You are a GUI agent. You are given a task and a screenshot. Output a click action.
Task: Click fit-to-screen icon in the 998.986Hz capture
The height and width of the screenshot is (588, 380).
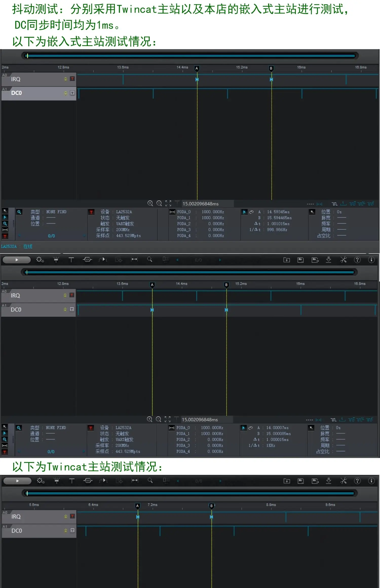(168, 203)
